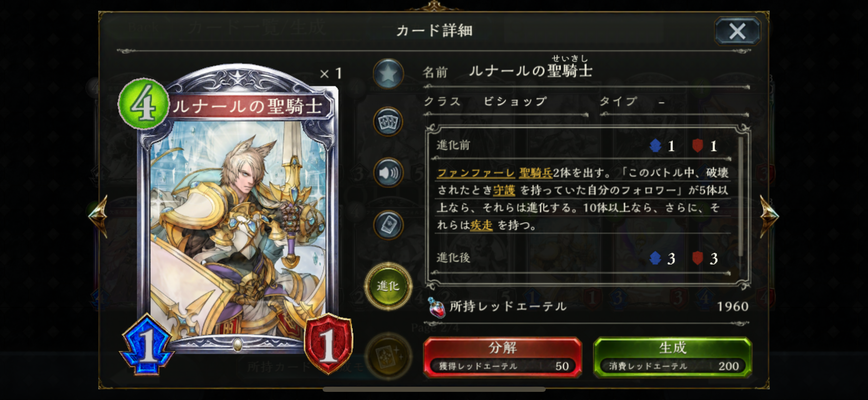Click the green cost 4 orb
Screen dimensions: 868x400
click(143, 104)
